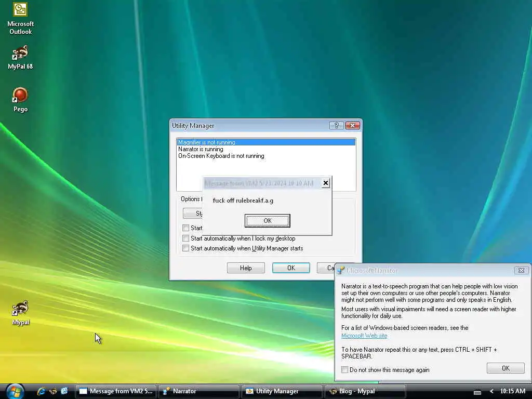
Task: Click the third quick launch icon
Action: click(x=64, y=391)
